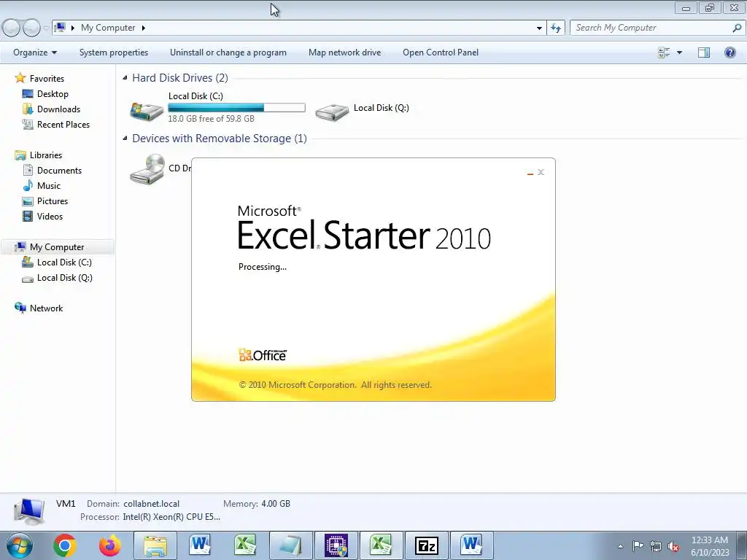Select My Computer in the navigation pane
Image resolution: width=747 pixels, height=560 pixels.
tap(57, 246)
